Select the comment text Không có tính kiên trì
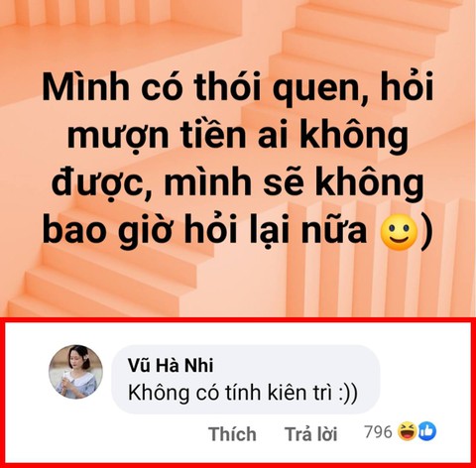476x468 pixels. 230,393
